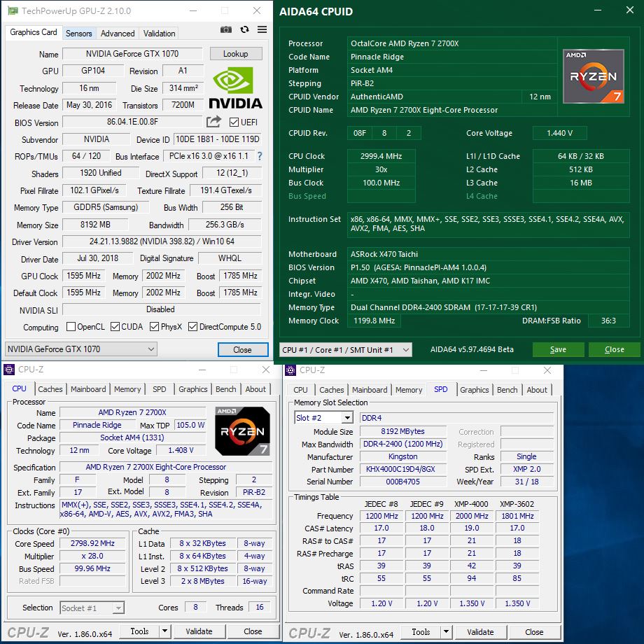Open the Tools dropdown in right CPU-Z window
Viewport: 644px width, 644px height.
pos(423,631)
